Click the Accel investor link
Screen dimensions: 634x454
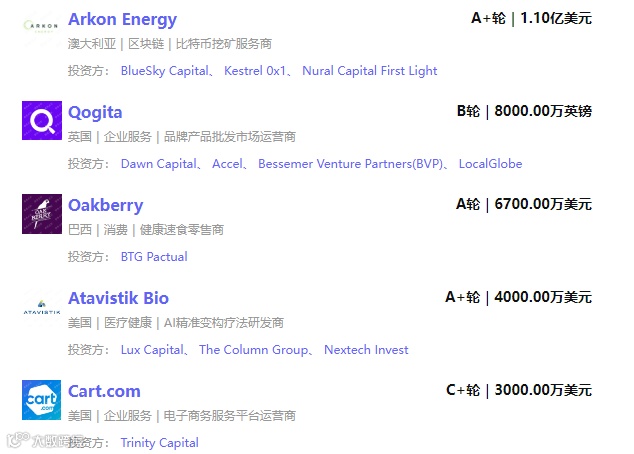[227, 164]
